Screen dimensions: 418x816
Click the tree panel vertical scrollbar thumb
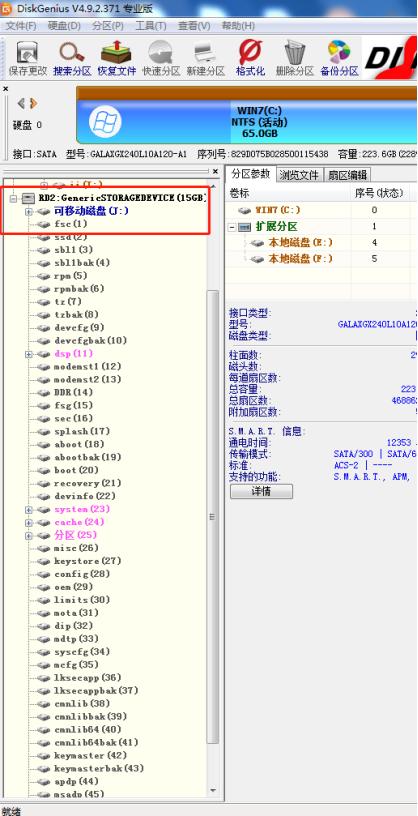[212, 515]
